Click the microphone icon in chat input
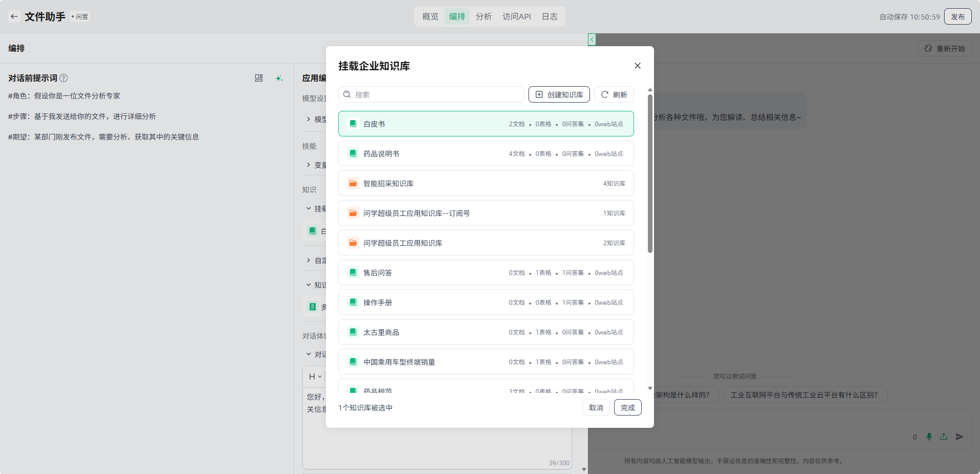Viewport: 980px width, 474px height. [x=929, y=437]
